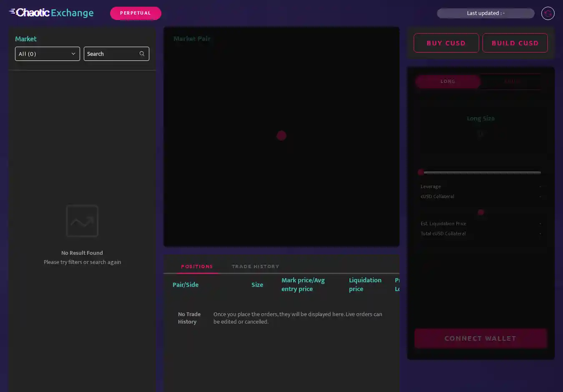Click the Last updated status pill
The height and width of the screenshot is (392, 563).
pyautogui.click(x=485, y=13)
